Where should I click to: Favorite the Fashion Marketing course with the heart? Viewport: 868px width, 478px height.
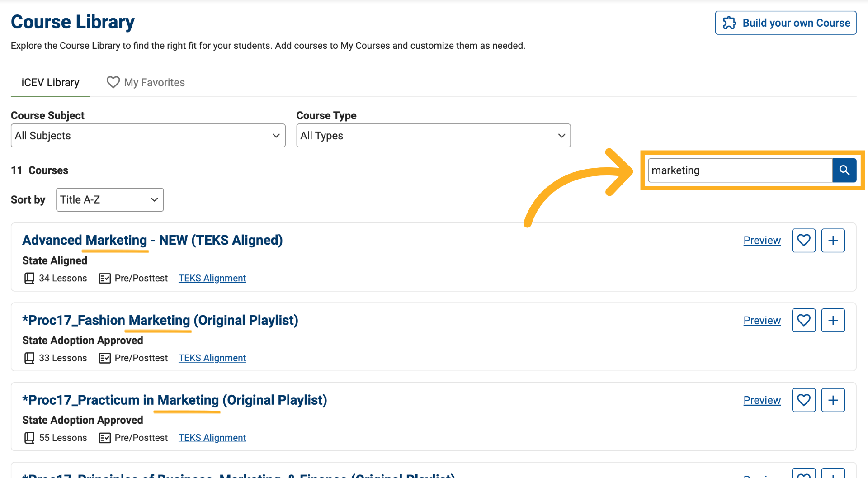[803, 320]
